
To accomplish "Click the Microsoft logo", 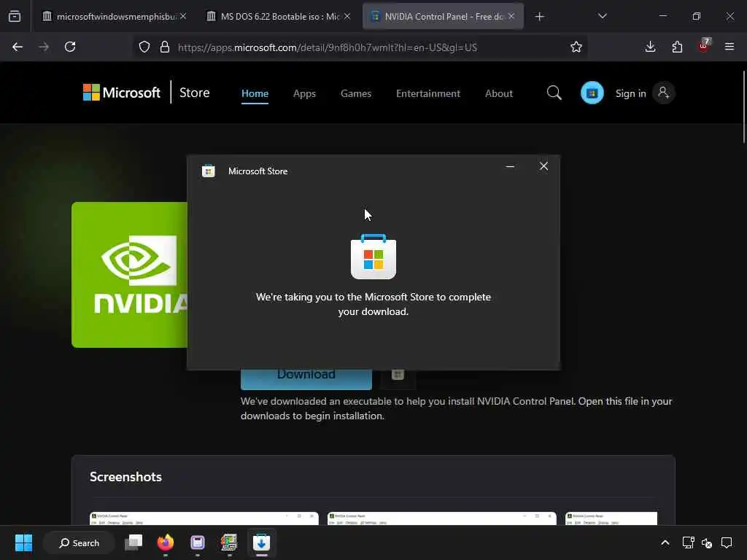I will [122, 93].
